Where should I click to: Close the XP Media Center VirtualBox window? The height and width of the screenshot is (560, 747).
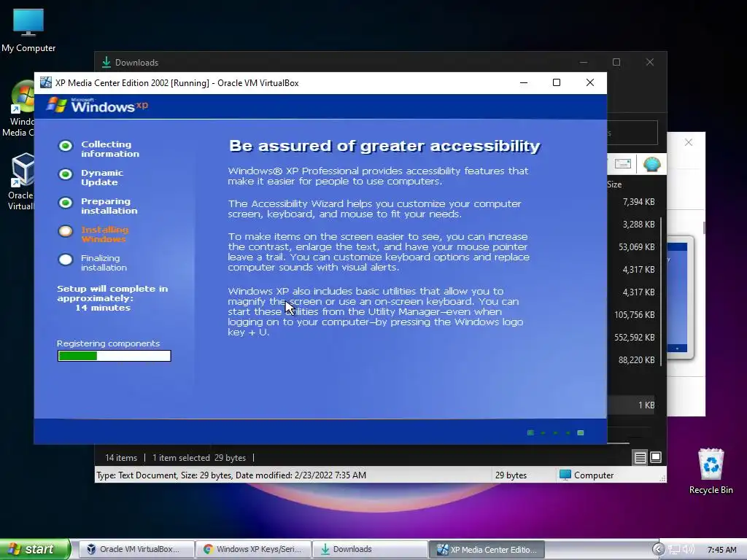tap(589, 82)
